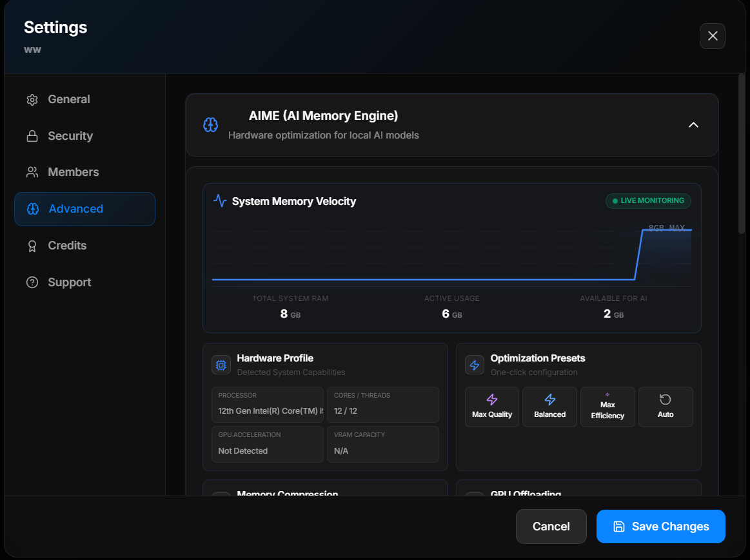Click the CORES / THREADS 12 / 12 field
Image resolution: width=750 pixels, height=560 pixels.
tap(382, 405)
